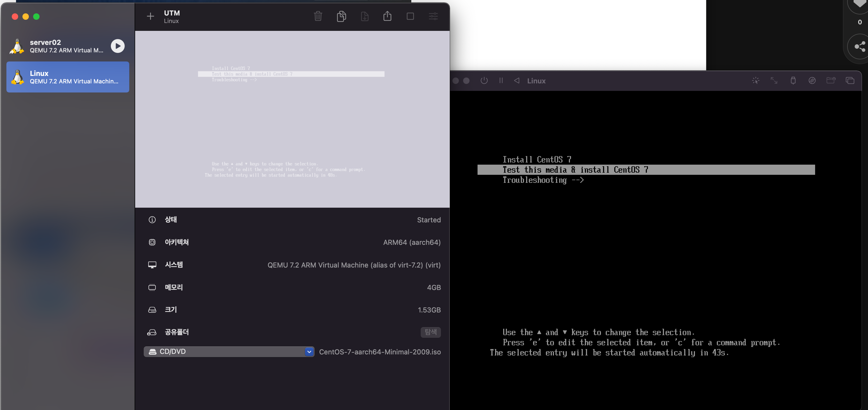Open the shared folder icon in VM window
This screenshot has height=410, width=868.
coord(831,81)
